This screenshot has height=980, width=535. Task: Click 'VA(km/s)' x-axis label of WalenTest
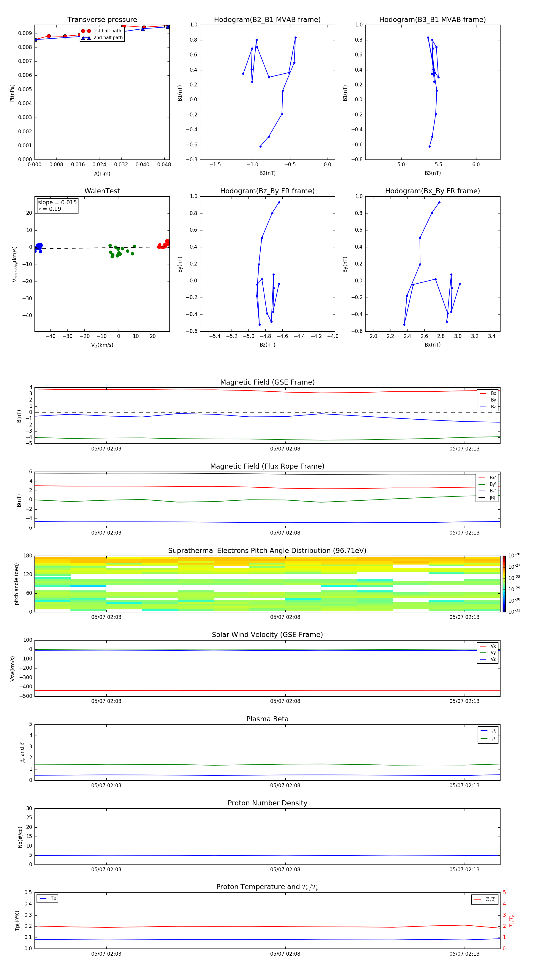[x=102, y=345]
